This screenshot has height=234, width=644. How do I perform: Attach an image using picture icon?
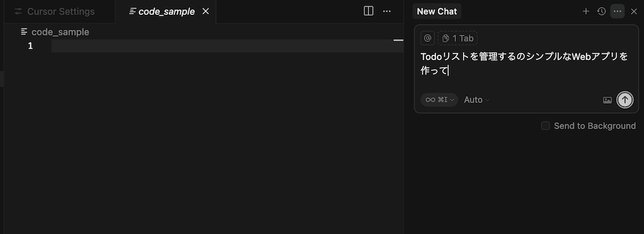pos(607,100)
